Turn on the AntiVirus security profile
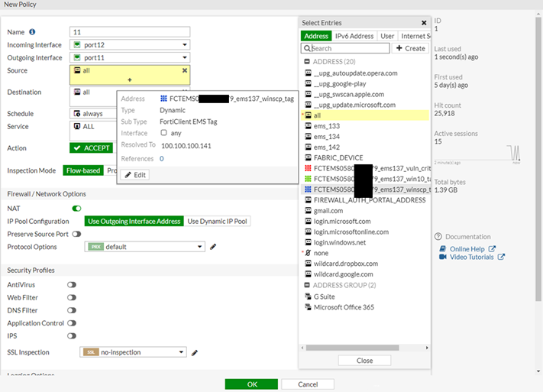 click(72, 285)
